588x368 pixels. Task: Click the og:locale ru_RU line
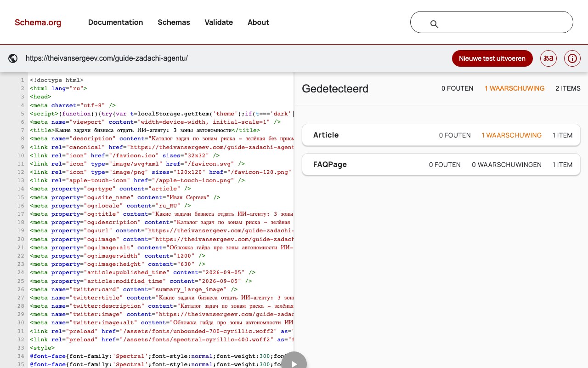click(110, 206)
